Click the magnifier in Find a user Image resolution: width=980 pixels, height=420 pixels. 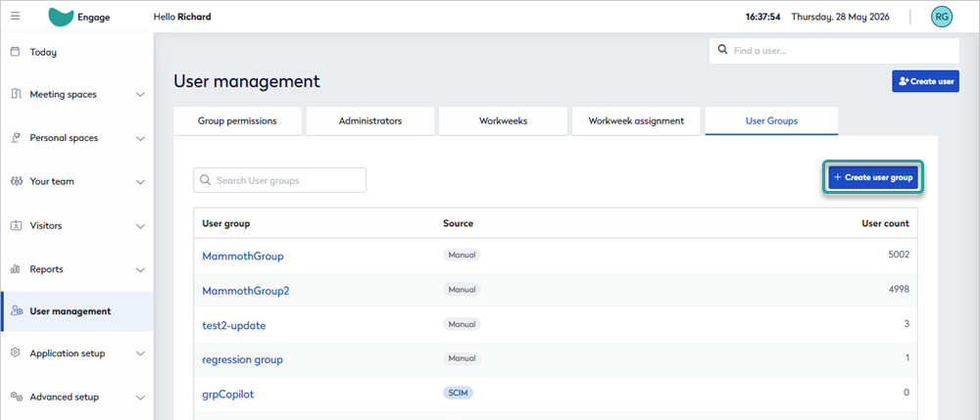722,50
